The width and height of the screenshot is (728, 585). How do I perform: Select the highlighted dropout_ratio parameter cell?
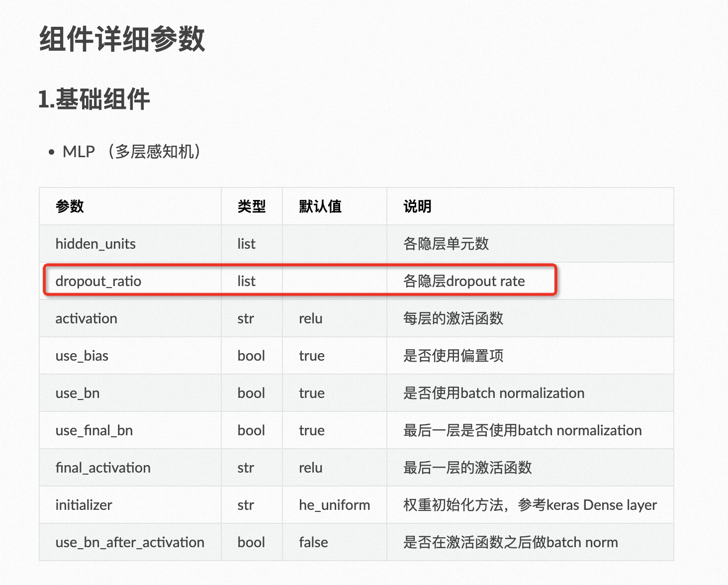tap(98, 281)
